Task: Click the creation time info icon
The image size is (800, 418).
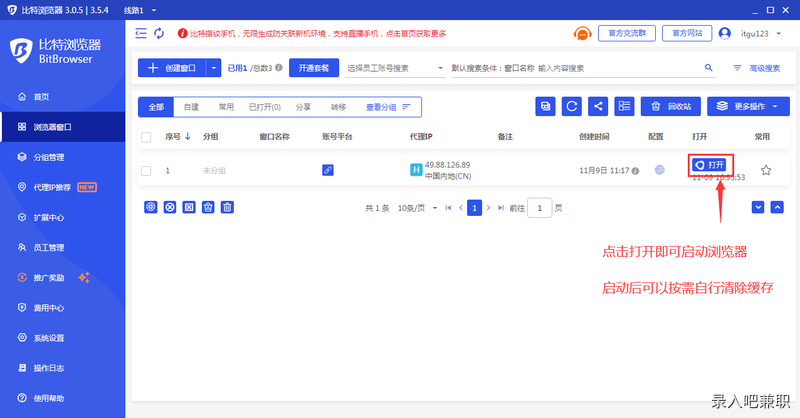Action: tap(635, 171)
